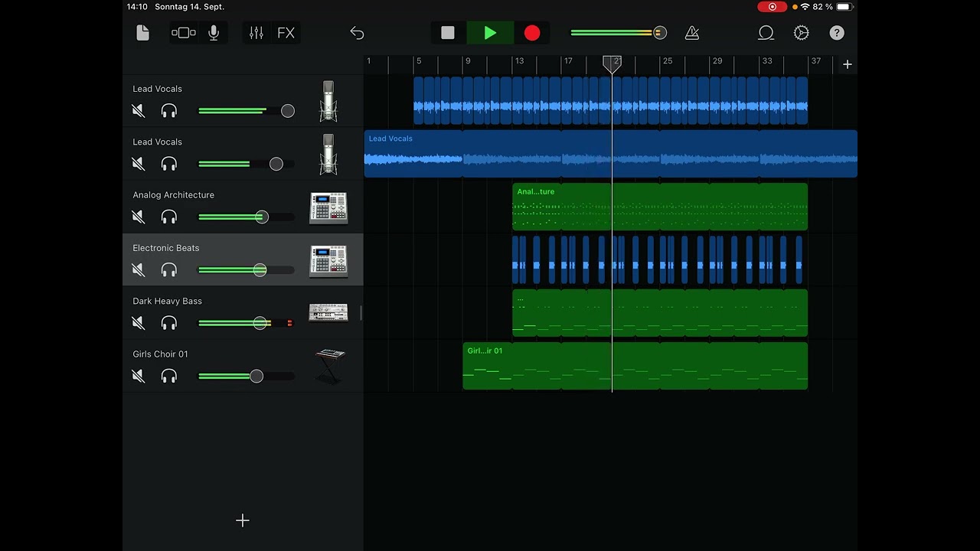Tap bar 33 on the ruler
The width and height of the screenshot is (980, 551).
pos(767,61)
